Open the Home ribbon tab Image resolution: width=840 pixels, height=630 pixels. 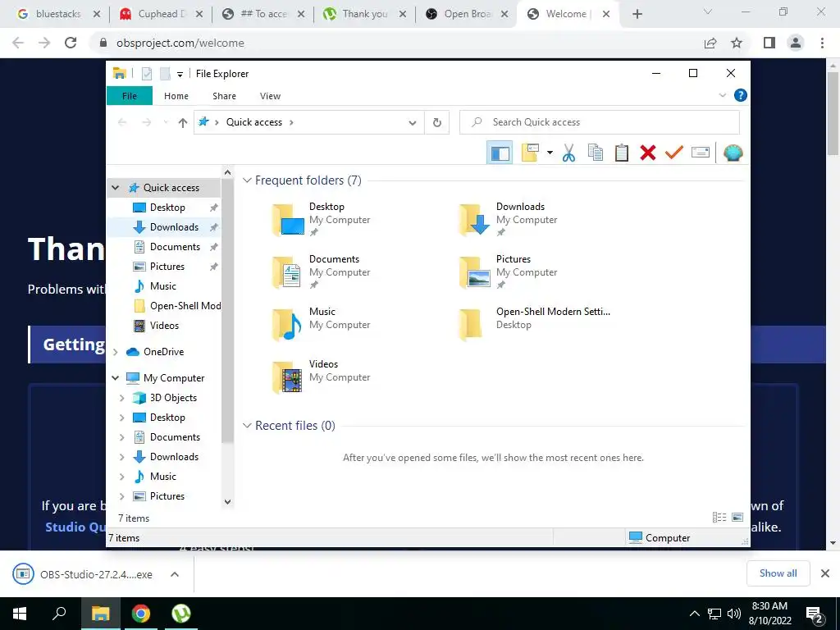click(176, 96)
